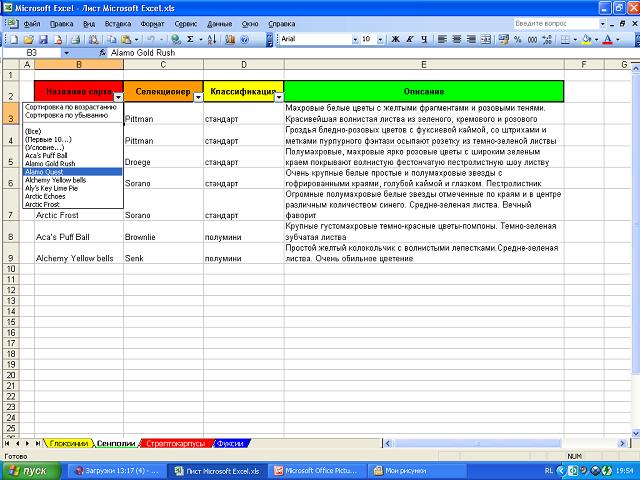
Task: Click the red font color button
Action: tap(606, 39)
